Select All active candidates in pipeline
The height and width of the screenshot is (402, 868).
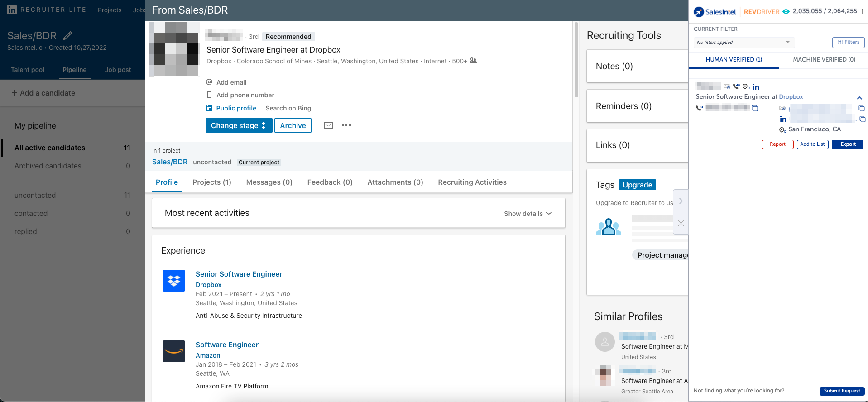(x=72, y=148)
